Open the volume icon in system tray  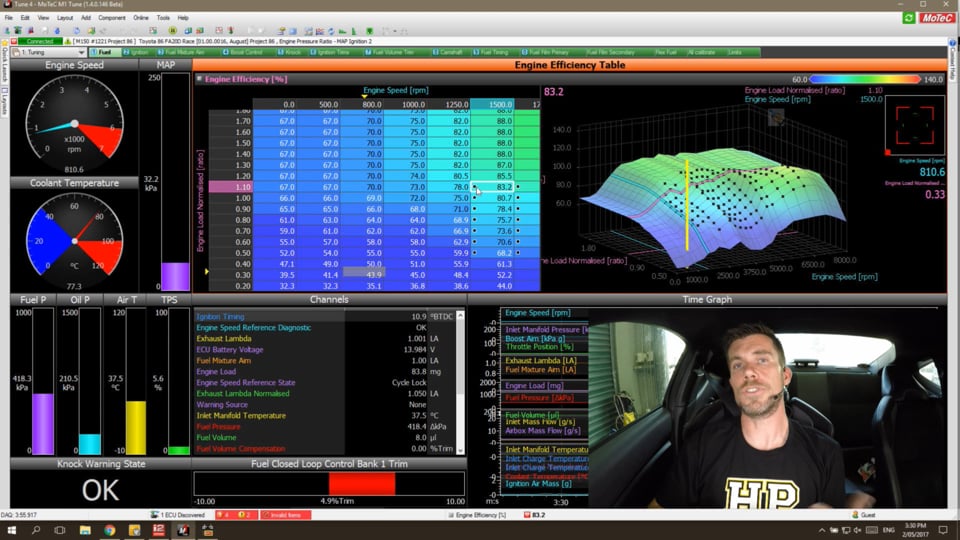pyautogui.click(x=858, y=530)
